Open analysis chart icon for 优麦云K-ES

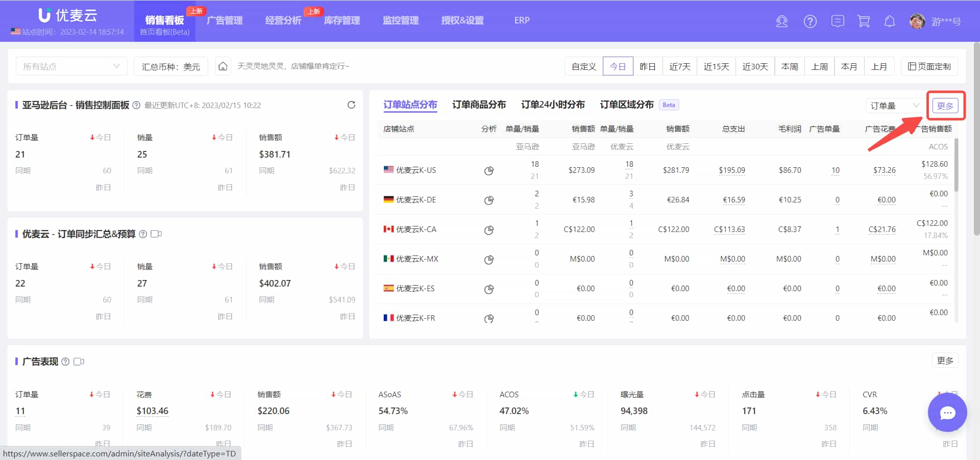tap(489, 289)
